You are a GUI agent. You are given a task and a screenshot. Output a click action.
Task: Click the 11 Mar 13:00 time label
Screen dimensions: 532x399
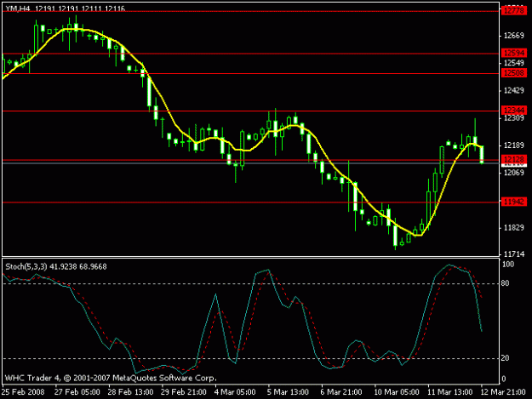449,392
